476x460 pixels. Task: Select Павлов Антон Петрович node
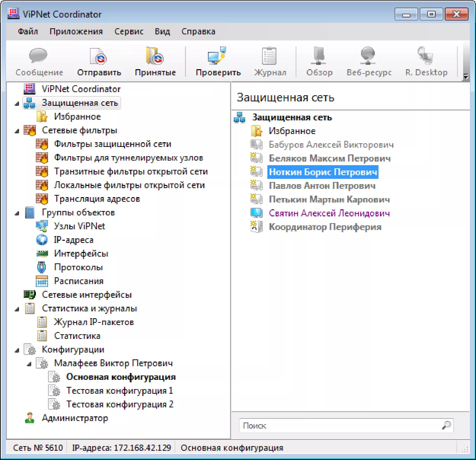coord(322,186)
